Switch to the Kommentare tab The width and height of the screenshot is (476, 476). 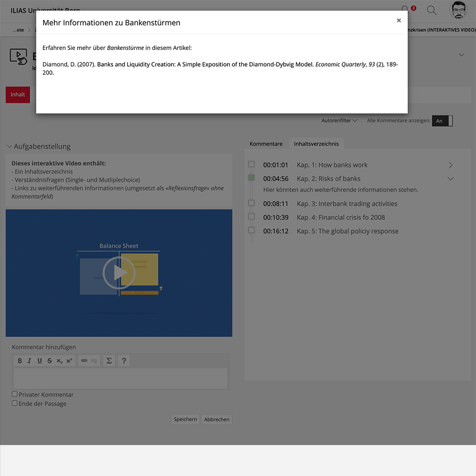pos(266,144)
